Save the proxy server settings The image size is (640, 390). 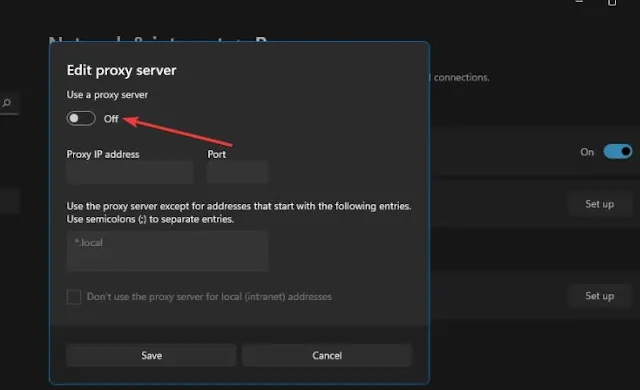[151, 355]
